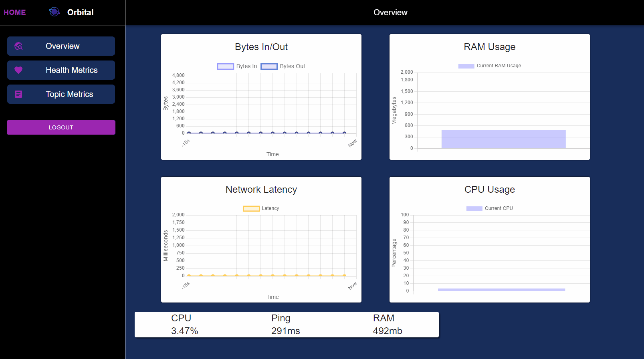The image size is (644, 359).
Task: Click the Orbital planet logo icon
Action: [54, 12]
